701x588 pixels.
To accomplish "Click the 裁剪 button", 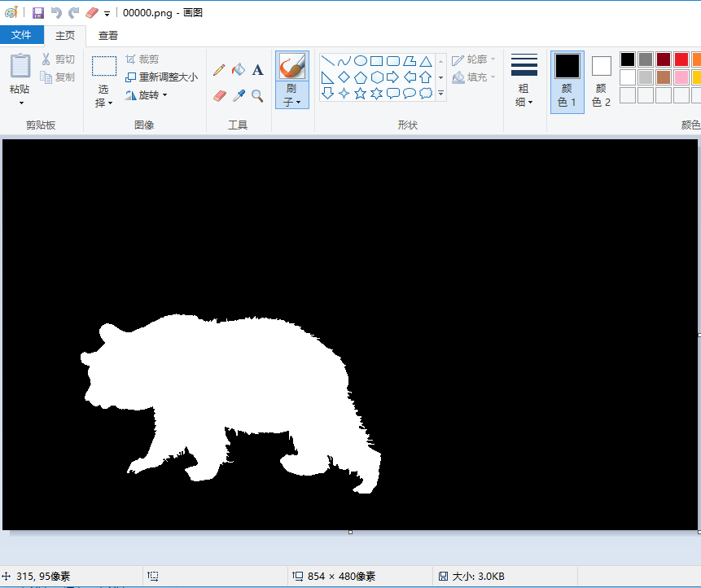I will 142,59.
